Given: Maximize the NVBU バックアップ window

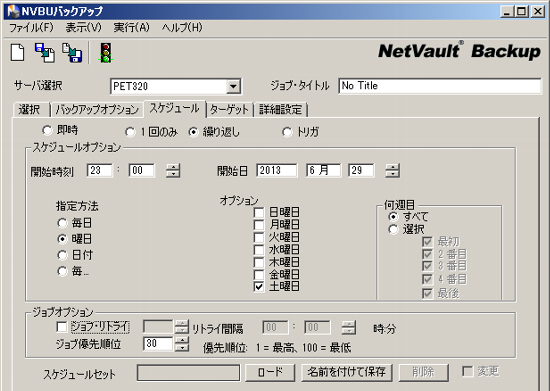Looking at the screenshot, I should [521, 12].
